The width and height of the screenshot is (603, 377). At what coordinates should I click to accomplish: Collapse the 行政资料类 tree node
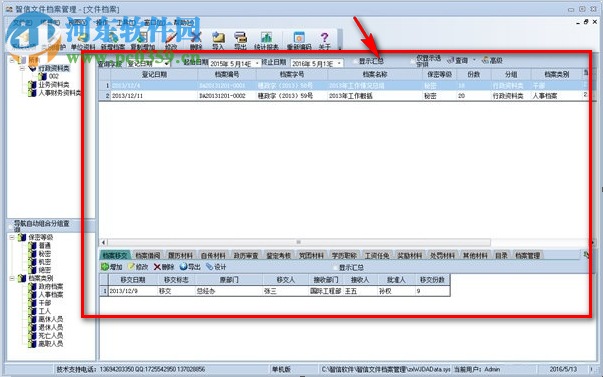[22, 68]
